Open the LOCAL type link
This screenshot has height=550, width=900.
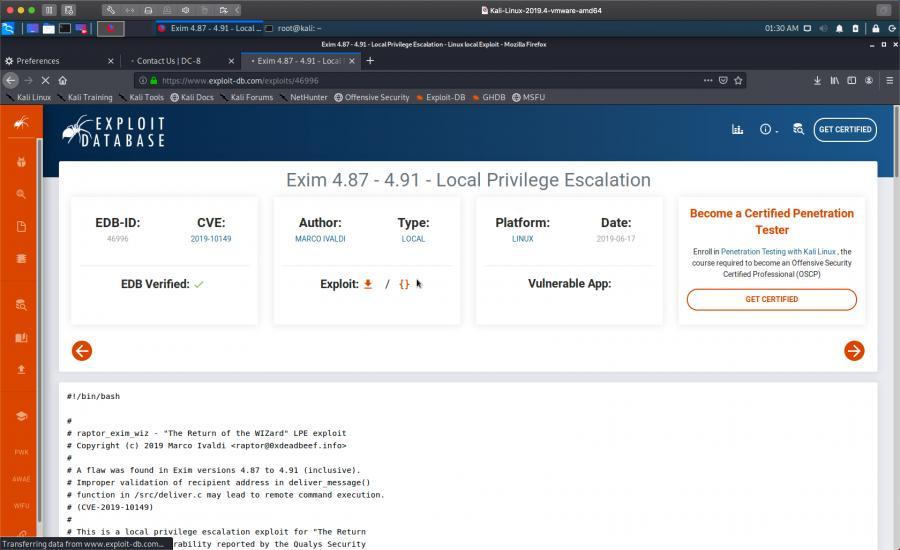pyautogui.click(x=413, y=239)
